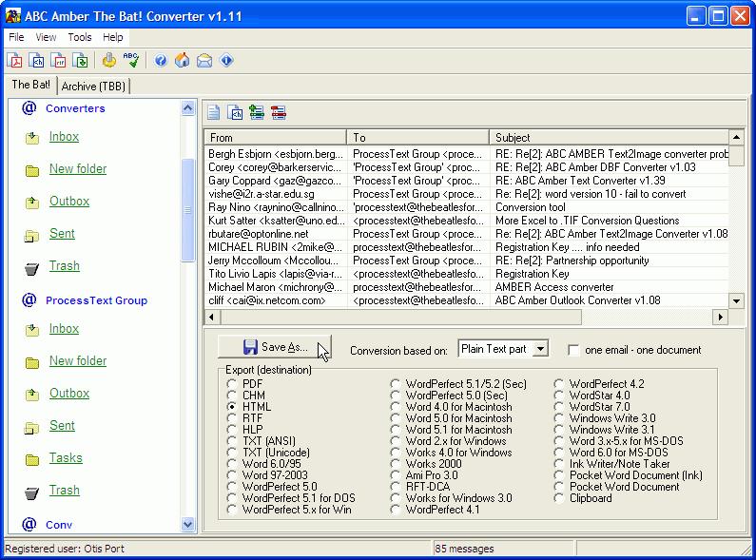
Task: Sort messages by Subject column header
Action: coord(609,137)
